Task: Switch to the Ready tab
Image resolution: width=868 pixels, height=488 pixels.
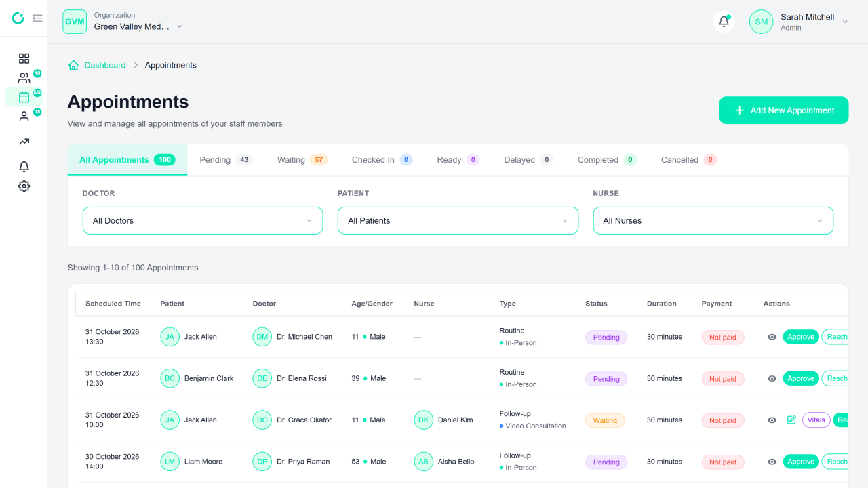Action: click(x=458, y=160)
